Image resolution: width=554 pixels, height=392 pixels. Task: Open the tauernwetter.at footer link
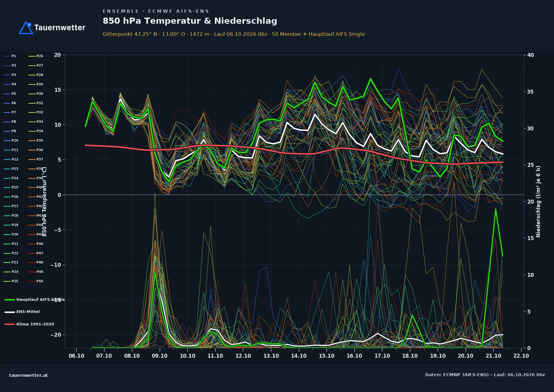(x=29, y=375)
